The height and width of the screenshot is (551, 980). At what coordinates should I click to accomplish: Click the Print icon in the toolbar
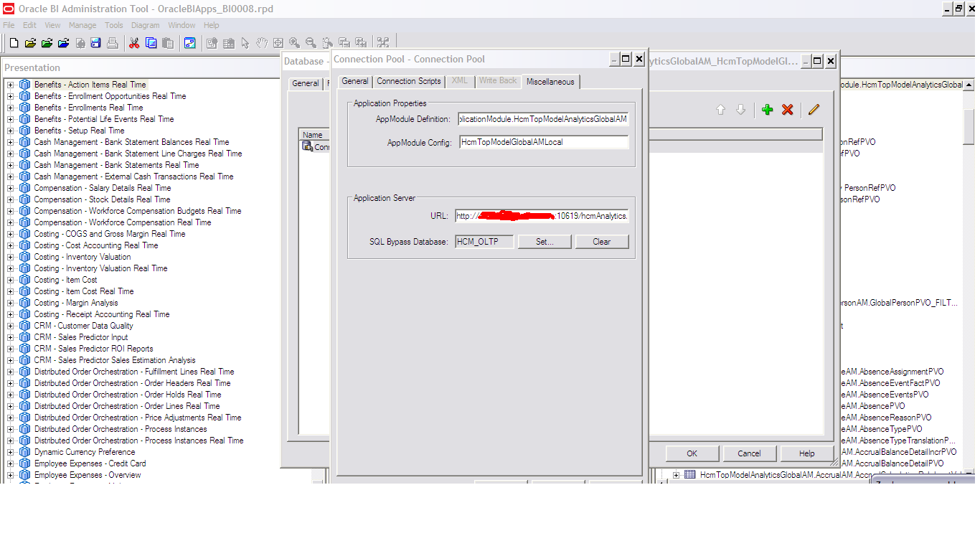point(113,42)
